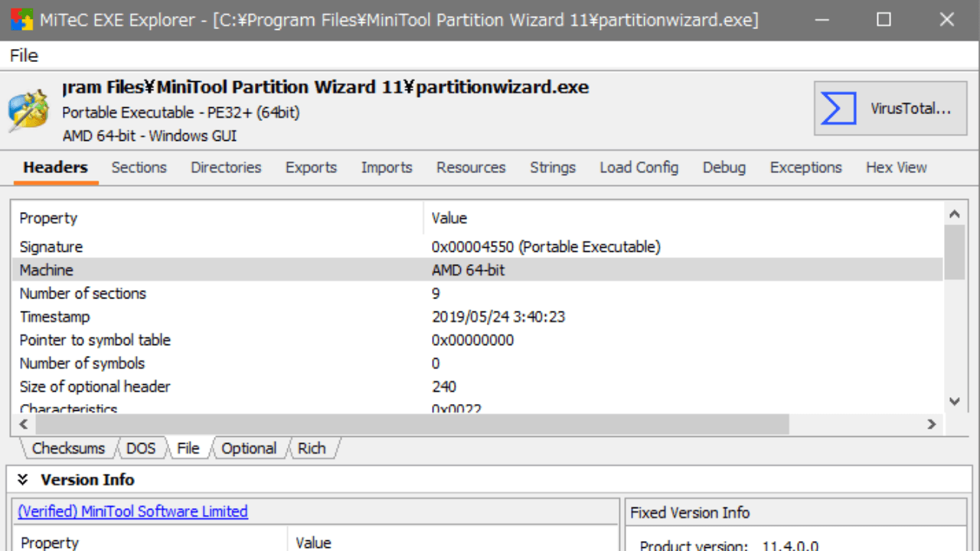Image resolution: width=980 pixels, height=551 pixels.
Task: Select the Size of optional header row
Action: [478, 387]
